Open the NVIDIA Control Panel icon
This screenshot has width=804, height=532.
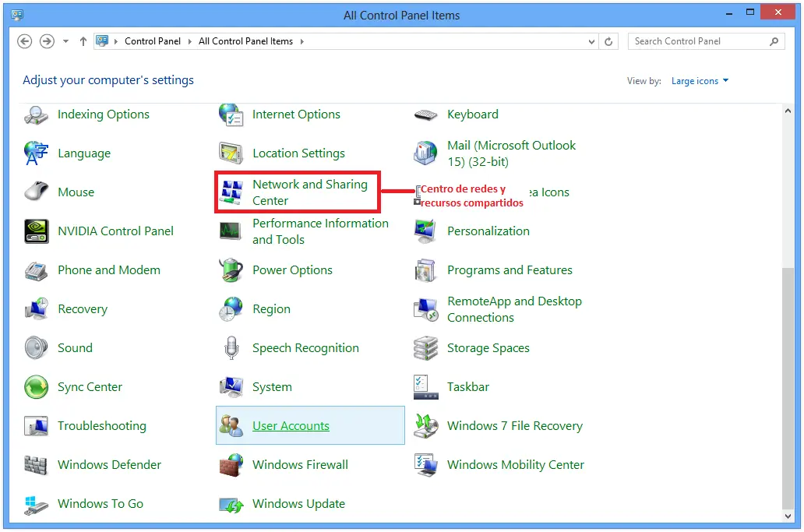[36, 231]
